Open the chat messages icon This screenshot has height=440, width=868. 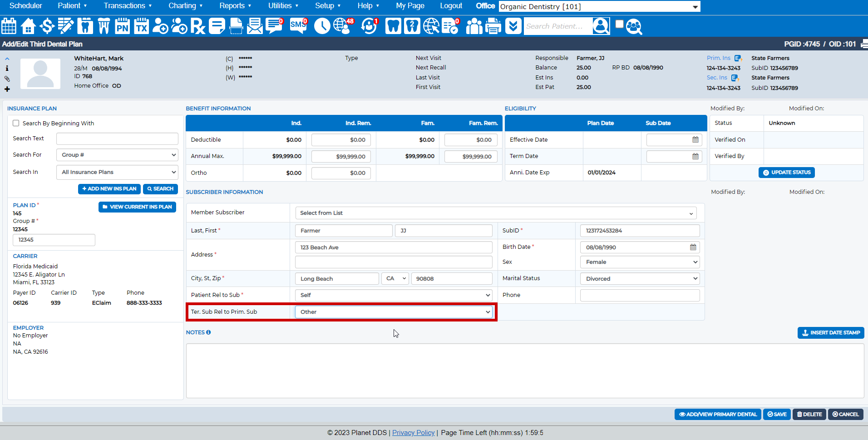pyautogui.click(x=274, y=26)
